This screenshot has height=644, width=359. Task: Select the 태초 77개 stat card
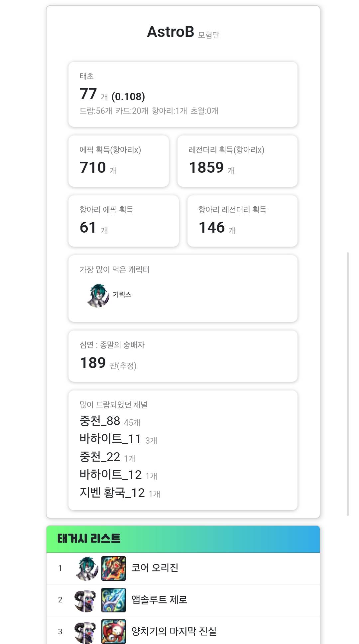coord(183,94)
